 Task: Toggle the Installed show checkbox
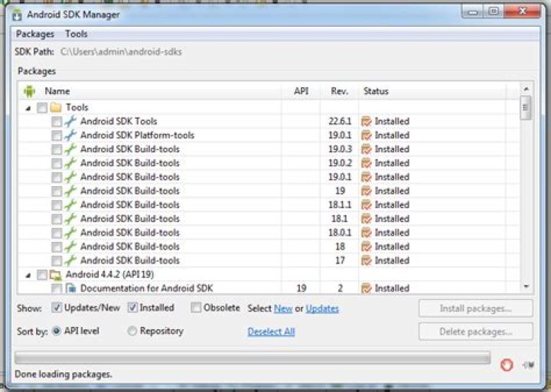132,308
